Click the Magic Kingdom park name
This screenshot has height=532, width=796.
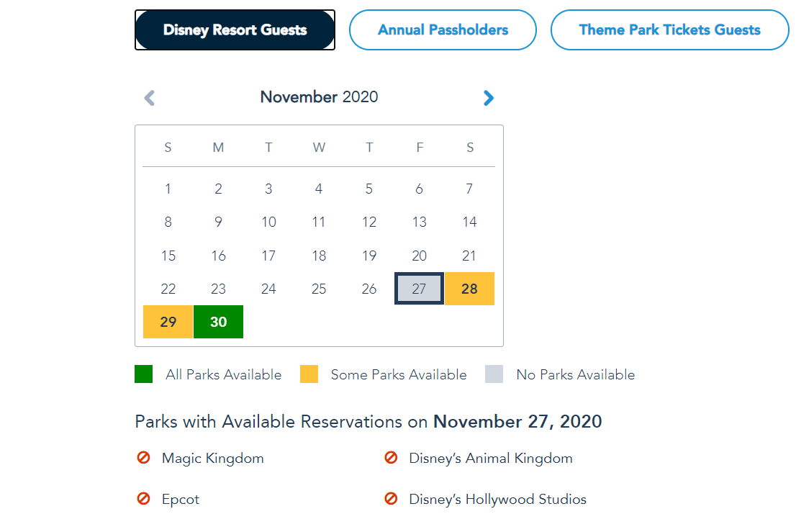(212, 458)
